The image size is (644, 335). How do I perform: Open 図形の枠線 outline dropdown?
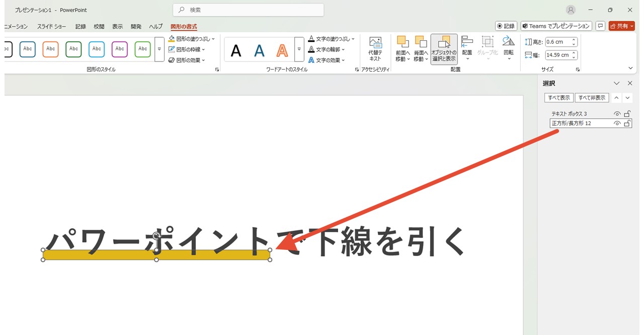click(186, 49)
